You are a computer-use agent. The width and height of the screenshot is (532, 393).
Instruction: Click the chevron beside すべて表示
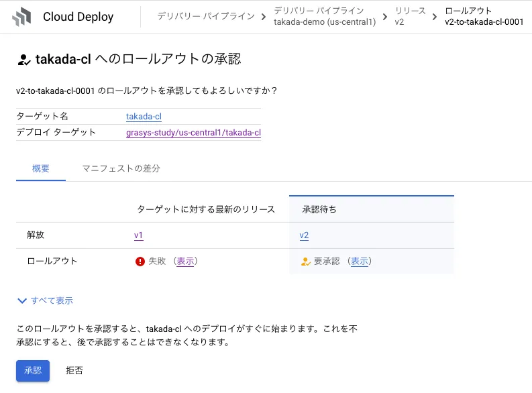click(22, 300)
